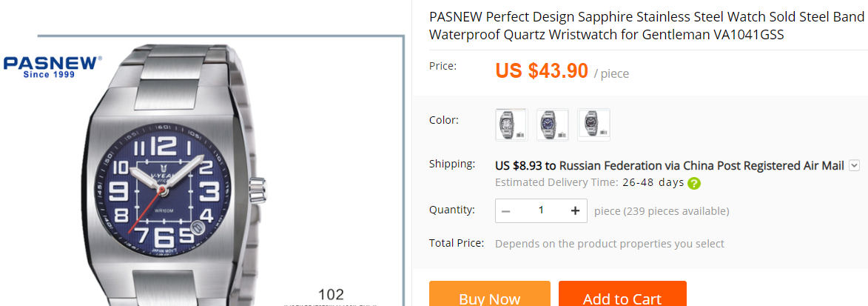Click the Total Price properties message
The image size is (868, 306).
click(609, 244)
